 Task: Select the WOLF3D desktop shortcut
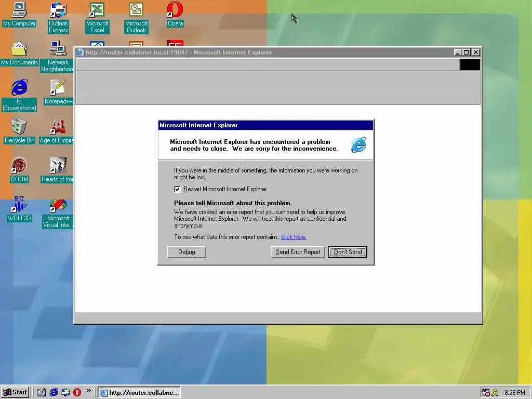19,209
